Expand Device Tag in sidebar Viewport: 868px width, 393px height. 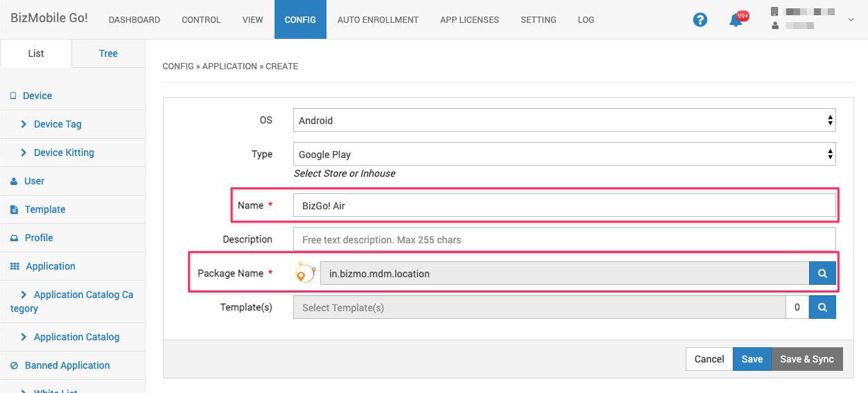pyautogui.click(x=58, y=124)
